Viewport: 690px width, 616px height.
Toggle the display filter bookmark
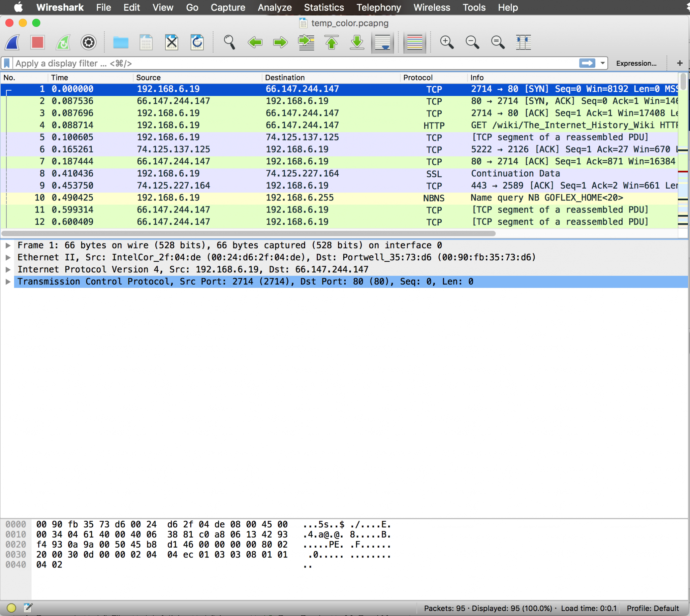[x=6, y=63]
